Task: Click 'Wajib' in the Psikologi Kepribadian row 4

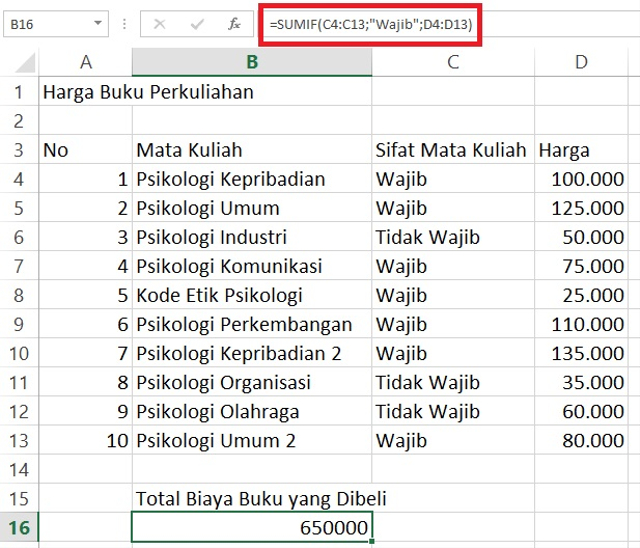Action: (453, 179)
